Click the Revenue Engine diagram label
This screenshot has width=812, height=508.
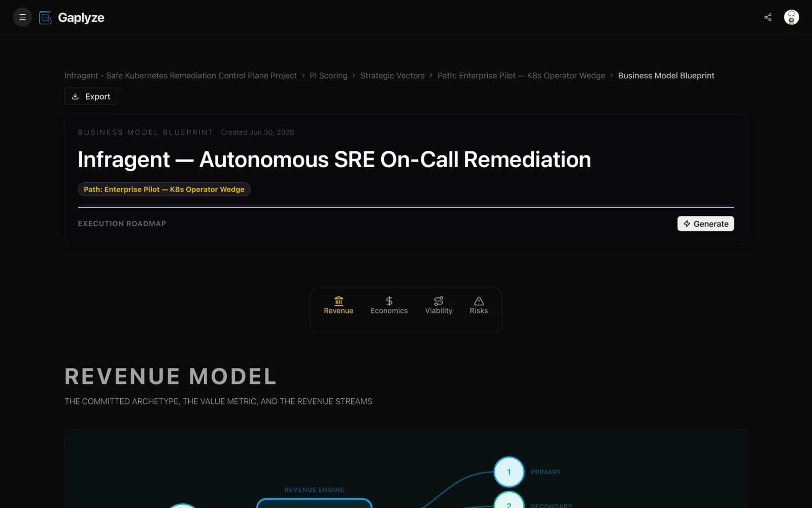[314, 490]
